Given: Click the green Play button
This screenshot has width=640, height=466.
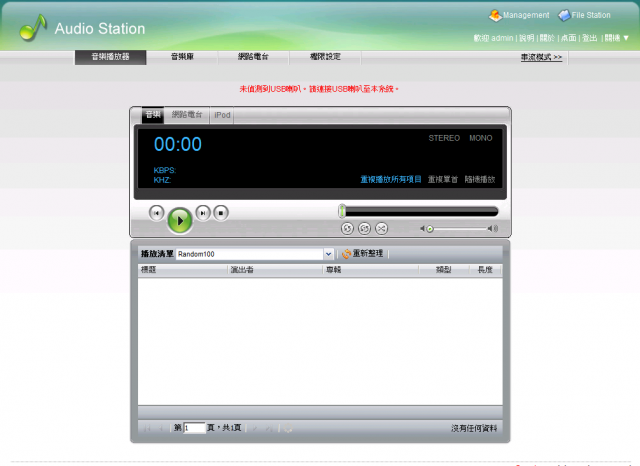Looking at the screenshot, I should [x=180, y=221].
